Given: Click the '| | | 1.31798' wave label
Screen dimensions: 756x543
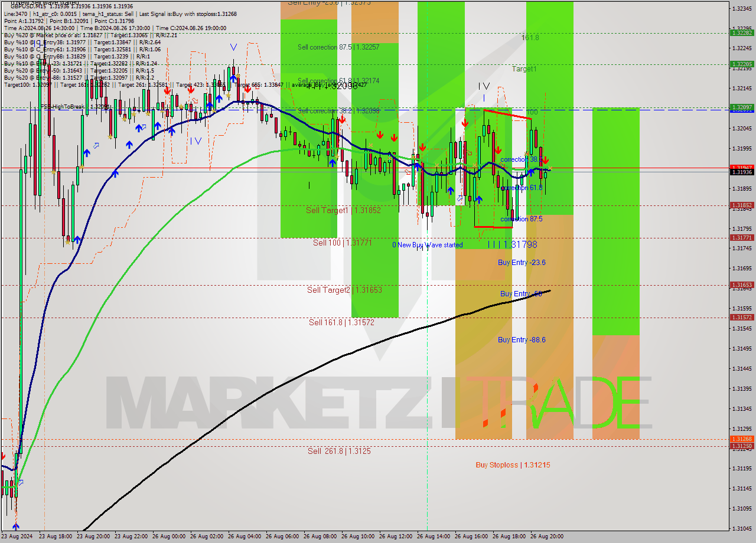Looking at the screenshot, I should [x=513, y=244].
